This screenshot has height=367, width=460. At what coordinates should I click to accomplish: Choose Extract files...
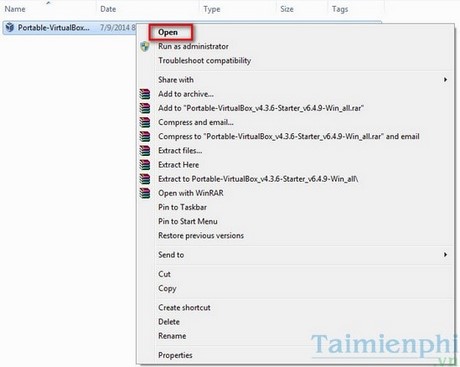[x=180, y=151]
